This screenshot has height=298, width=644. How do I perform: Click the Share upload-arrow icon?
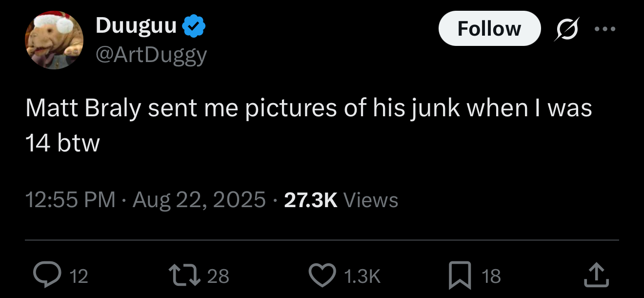click(597, 276)
